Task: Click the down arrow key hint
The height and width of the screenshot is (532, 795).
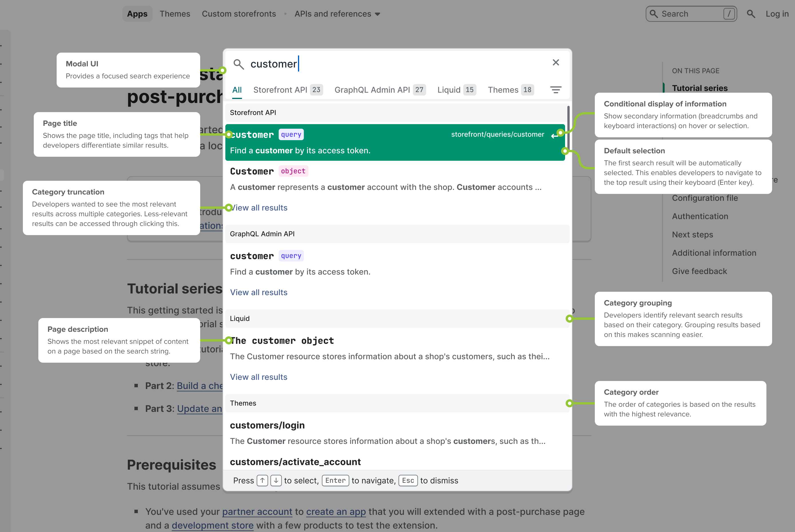Action: pyautogui.click(x=276, y=481)
